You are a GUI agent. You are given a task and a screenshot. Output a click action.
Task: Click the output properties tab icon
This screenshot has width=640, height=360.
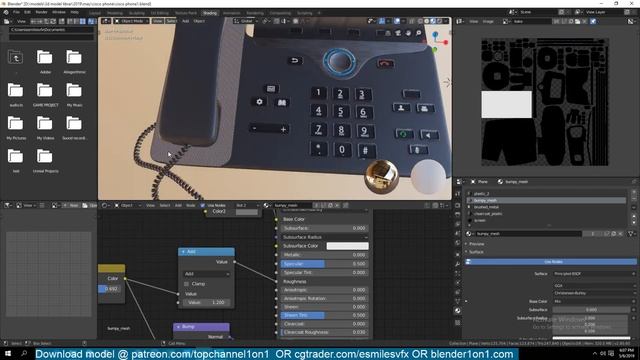pos(458,214)
